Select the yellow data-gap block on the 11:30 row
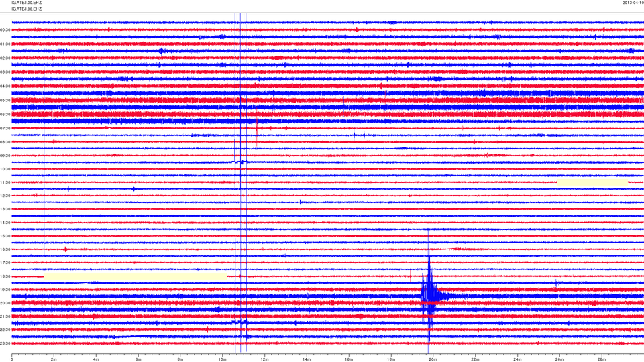Viewport: 644px width, 362px height. 592,182
